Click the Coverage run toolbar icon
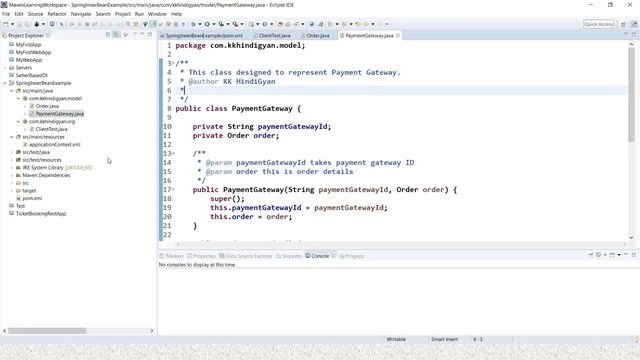640x360 pixels. coord(221,24)
